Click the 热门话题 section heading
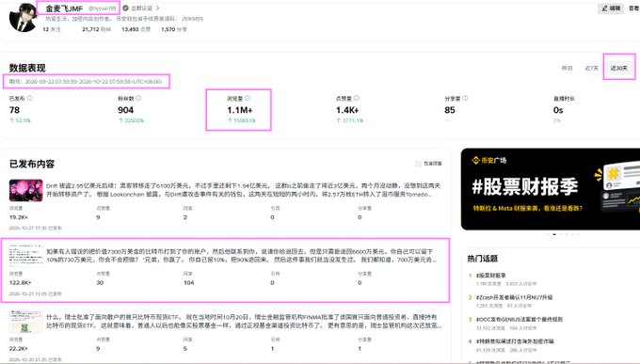 point(483,259)
